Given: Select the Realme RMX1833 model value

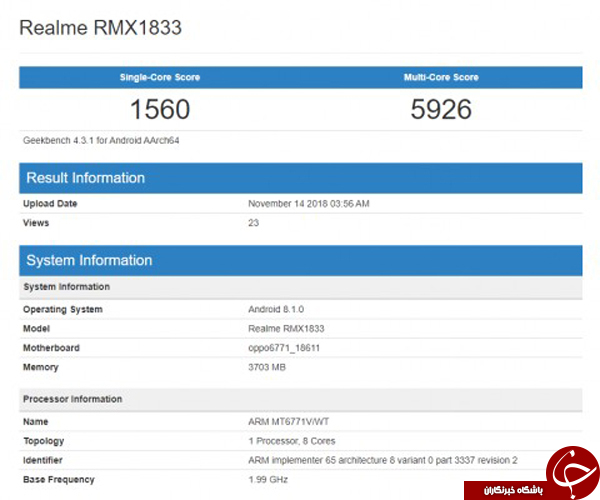Looking at the screenshot, I should (x=286, y=329).
